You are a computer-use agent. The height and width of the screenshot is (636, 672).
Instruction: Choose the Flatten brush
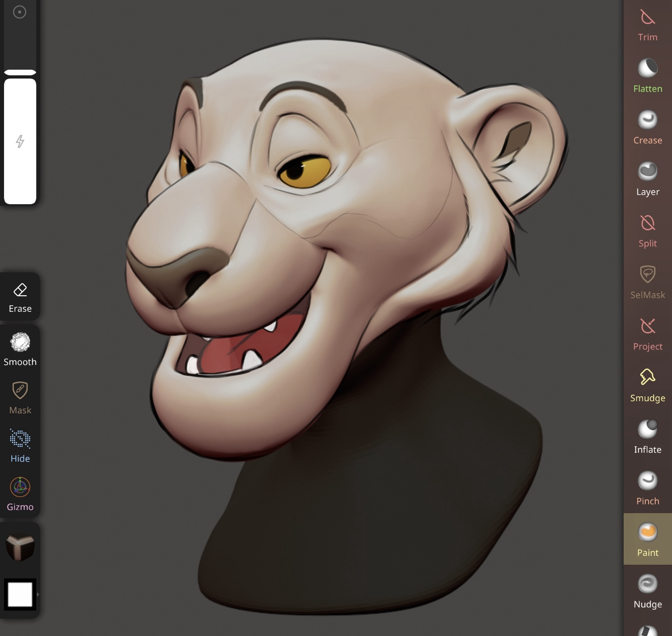[647, 76]
